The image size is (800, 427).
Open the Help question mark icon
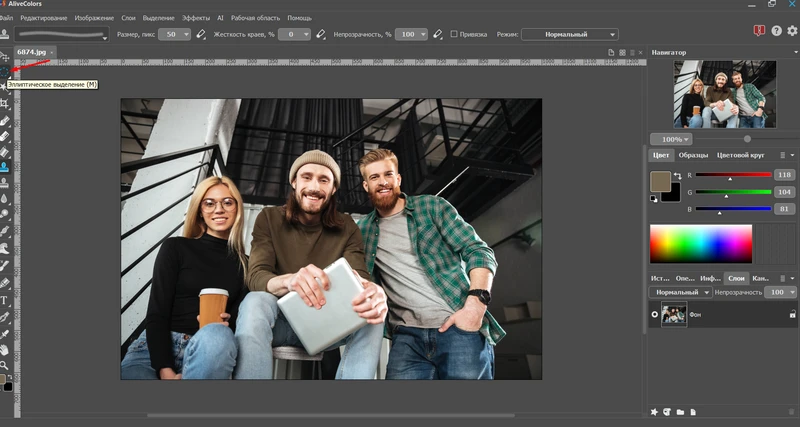(x=777, y=31)
